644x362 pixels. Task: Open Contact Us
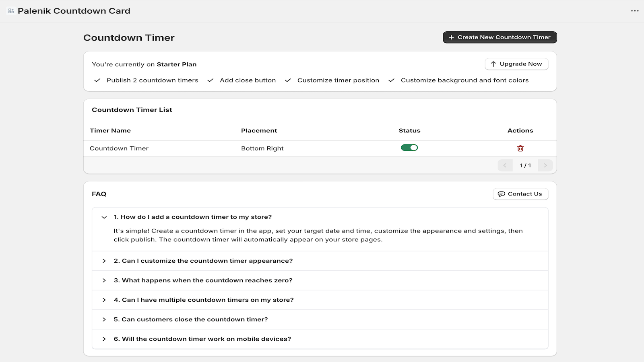pos(520,194)
